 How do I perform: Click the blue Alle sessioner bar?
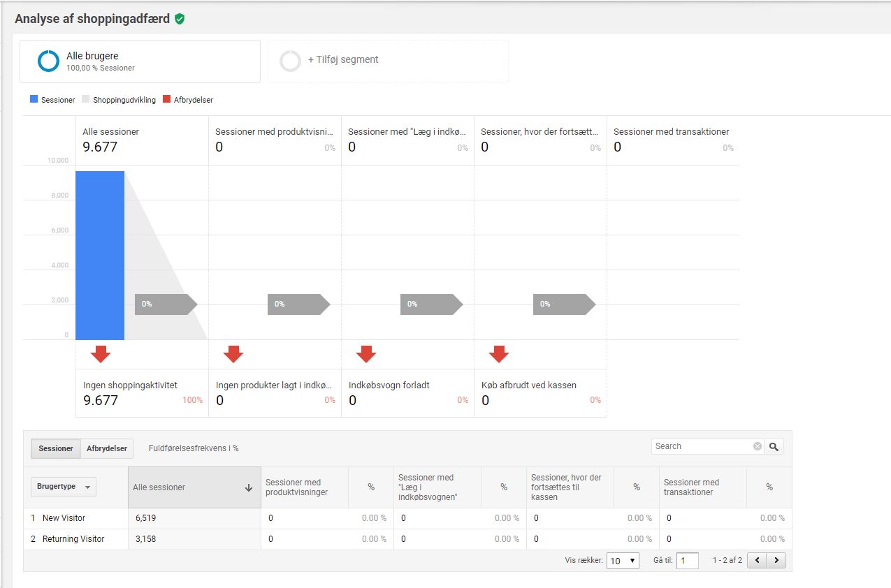(100, 255)
